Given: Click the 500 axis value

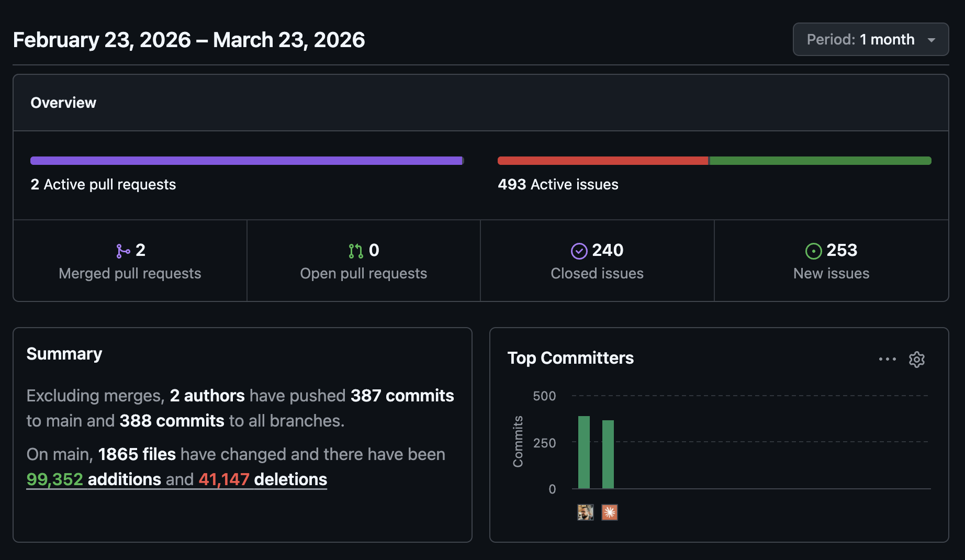Looking at the screenshot, I should [x=544, y=396].
